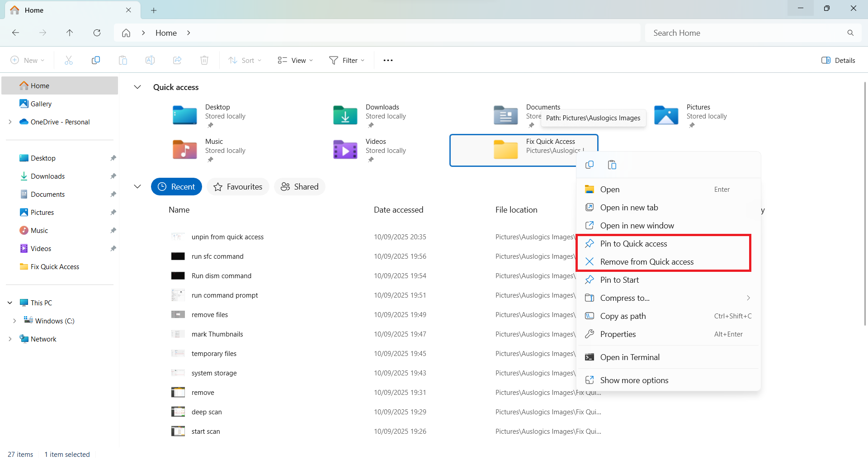Unpin Music from the sidebar
868x460 pixels.
point(113,230)
